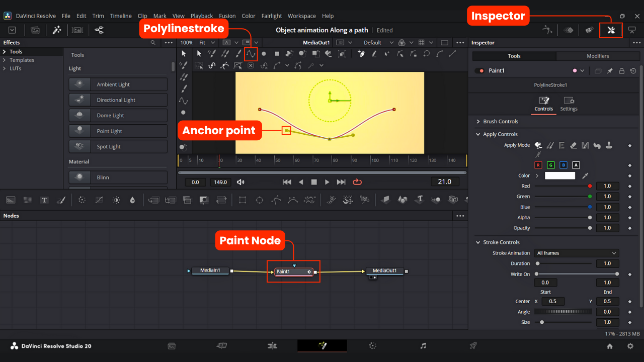Viewport: 644px width, 362px height.
Task: Toggle the lock icon on the Paint1 node header
Action: 621,71
